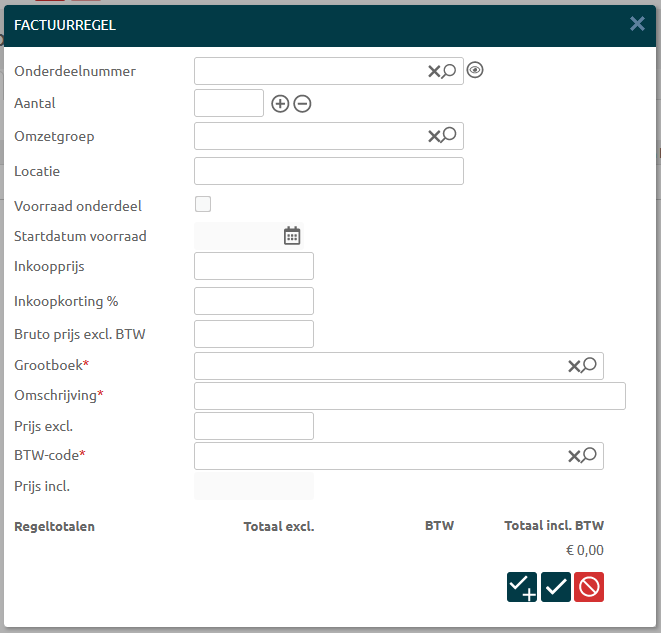Image resolution: width=661 pixels, height=633 pixels.
Task: Toggle the Voorraad onderdeel checkbox
Action: pyautogui.click(x=203, y=205)
